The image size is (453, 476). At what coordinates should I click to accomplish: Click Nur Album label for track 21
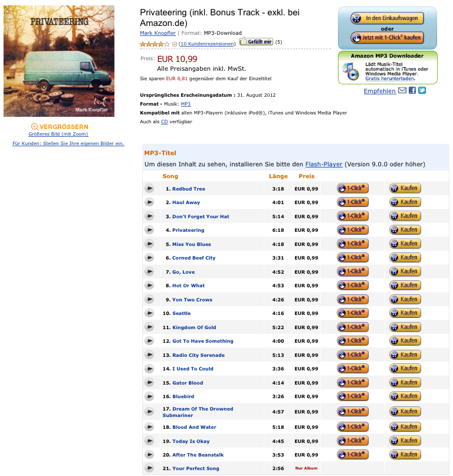pyautogui.click(x=306, y=468)
